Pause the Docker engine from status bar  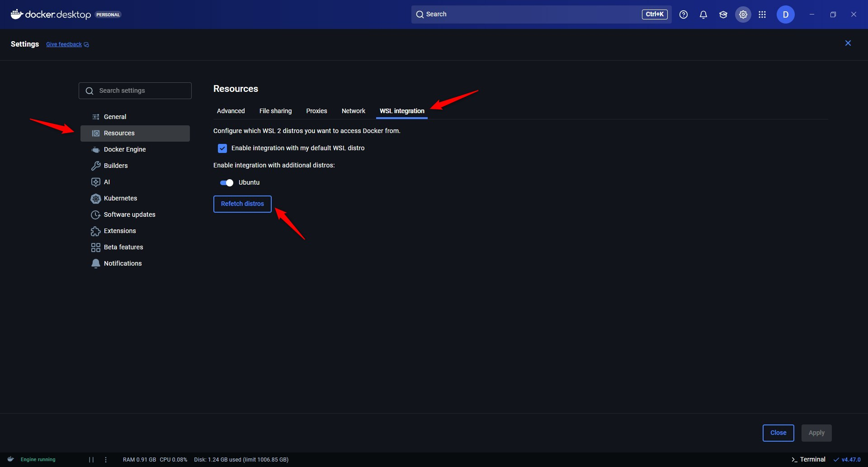(x=91, y=459)
